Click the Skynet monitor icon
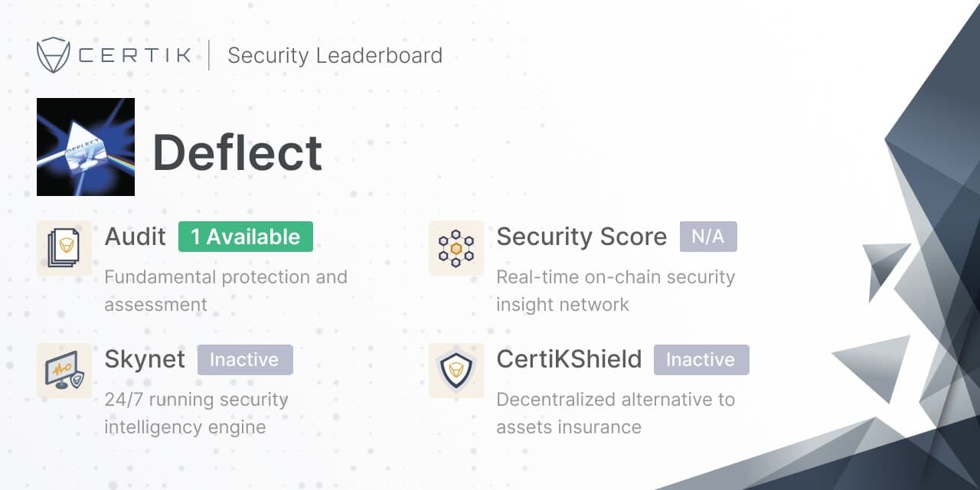980x490 pixels. click(x=64, y=371)
